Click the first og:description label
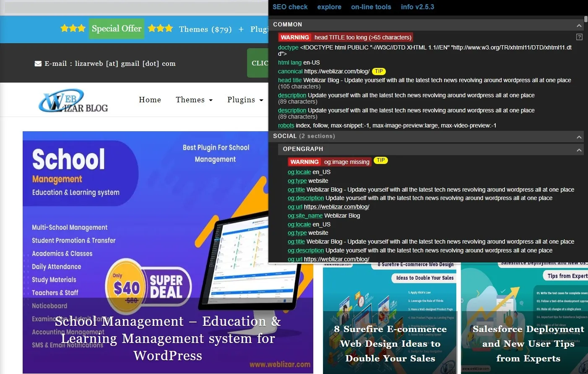 (306, 198)
